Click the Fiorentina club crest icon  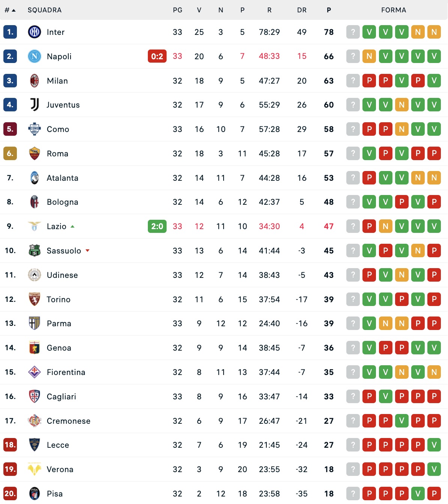[x=35, y=372]
